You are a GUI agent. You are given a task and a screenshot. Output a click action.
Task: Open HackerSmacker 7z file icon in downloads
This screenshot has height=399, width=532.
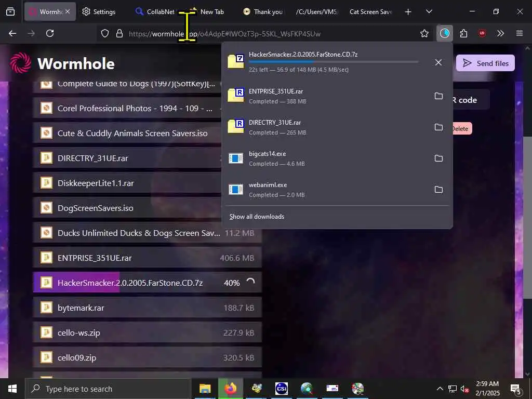[x=236, y=61]
